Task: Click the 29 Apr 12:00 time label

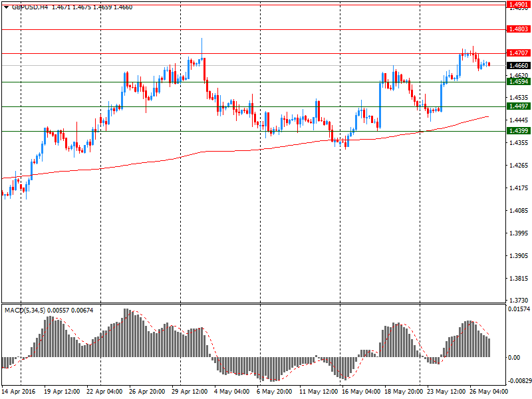Action: tap(190, 392)
